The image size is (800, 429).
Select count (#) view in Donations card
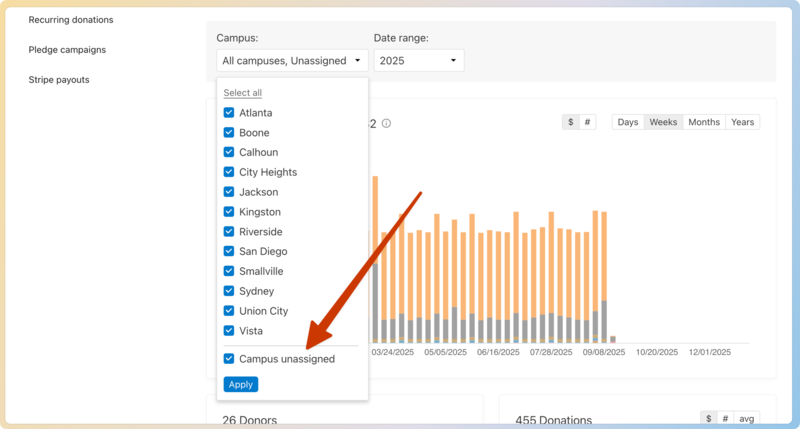(724, 419)
